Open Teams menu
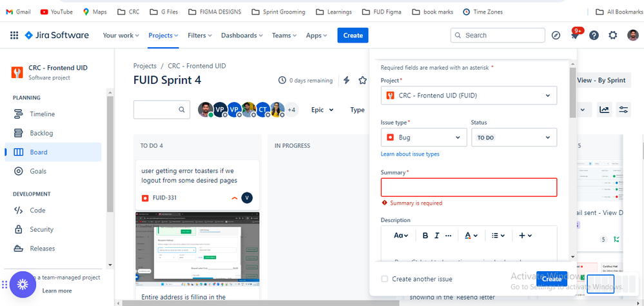Screen dimensions: 644x306 point(285,36)
